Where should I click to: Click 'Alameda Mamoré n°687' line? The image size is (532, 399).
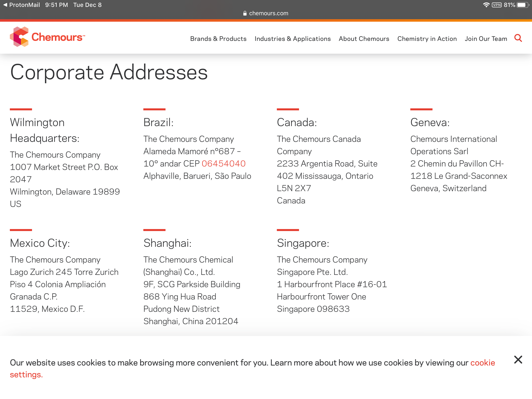pos(192,151)
